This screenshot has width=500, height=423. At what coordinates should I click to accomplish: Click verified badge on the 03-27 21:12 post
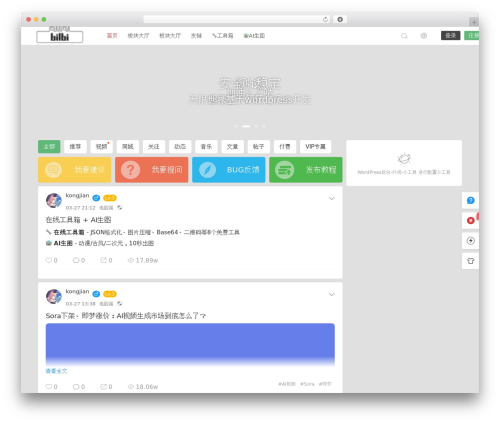[96, 198]
